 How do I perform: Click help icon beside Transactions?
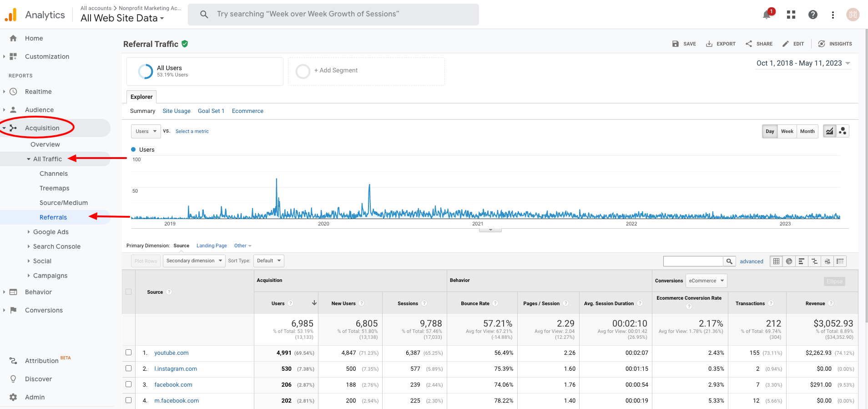point(771,303)
